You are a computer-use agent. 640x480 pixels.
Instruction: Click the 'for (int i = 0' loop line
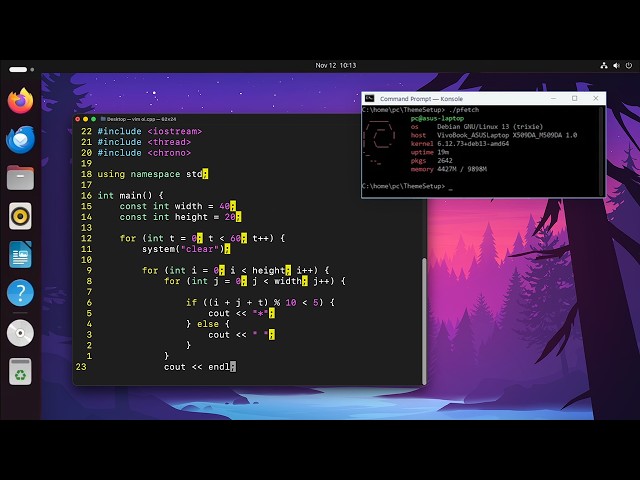236,270
